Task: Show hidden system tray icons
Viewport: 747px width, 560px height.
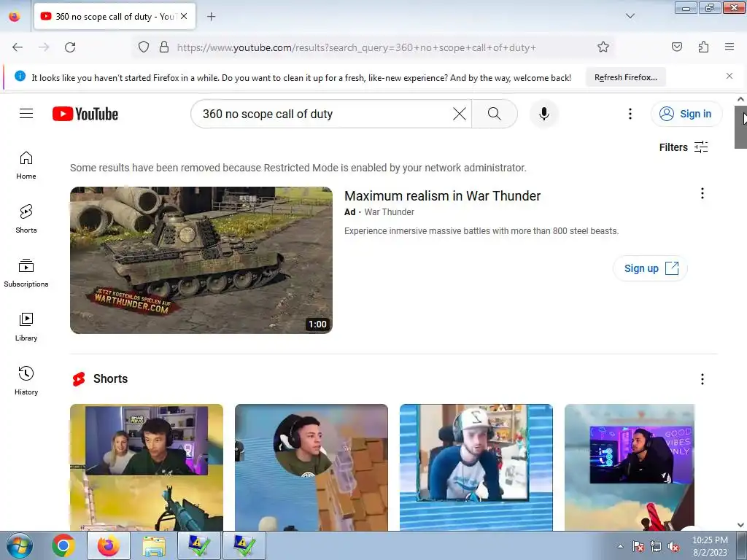Action: (620, 546)
